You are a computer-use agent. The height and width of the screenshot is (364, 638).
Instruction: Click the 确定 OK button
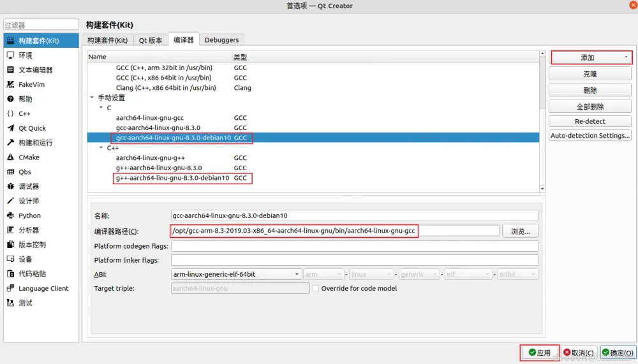618,353
